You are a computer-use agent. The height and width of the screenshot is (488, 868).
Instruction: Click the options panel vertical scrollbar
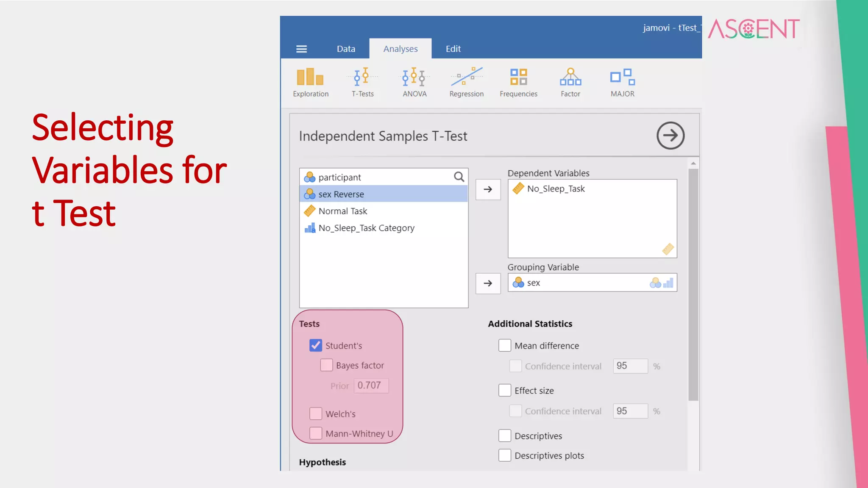(x=693, y=284)
